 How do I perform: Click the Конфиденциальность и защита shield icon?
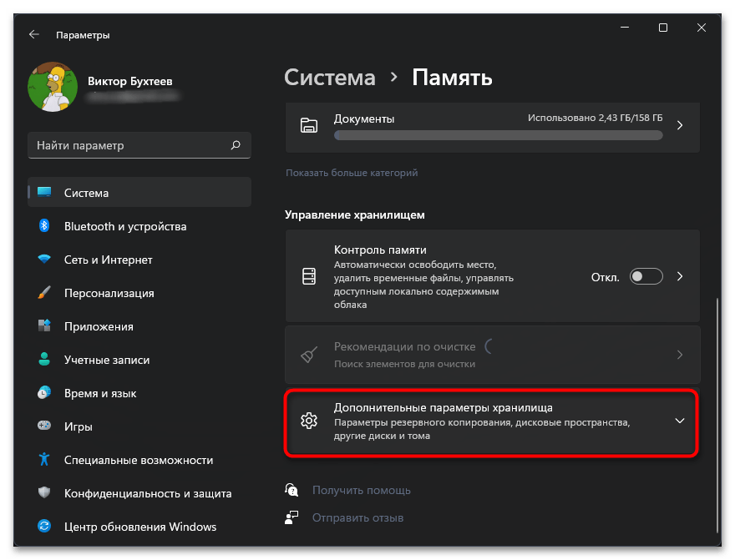coord(45,493)
